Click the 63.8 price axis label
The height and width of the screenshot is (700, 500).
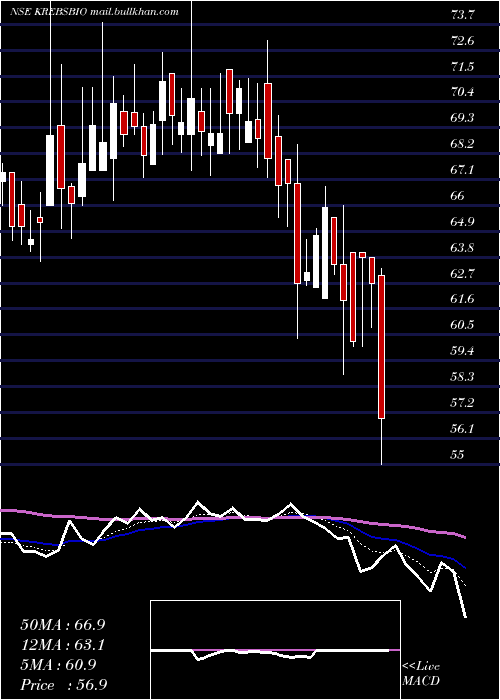coord(463,248)
